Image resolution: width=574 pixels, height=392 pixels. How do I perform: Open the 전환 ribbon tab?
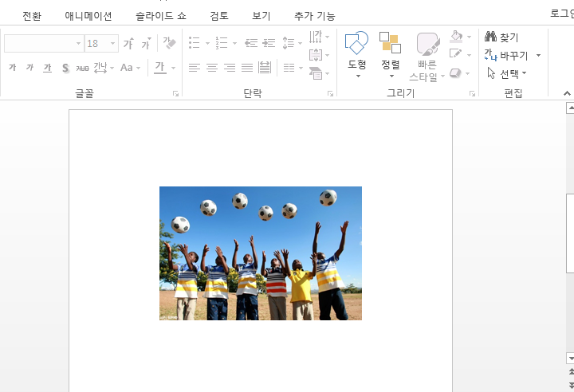tap(32, 16)
